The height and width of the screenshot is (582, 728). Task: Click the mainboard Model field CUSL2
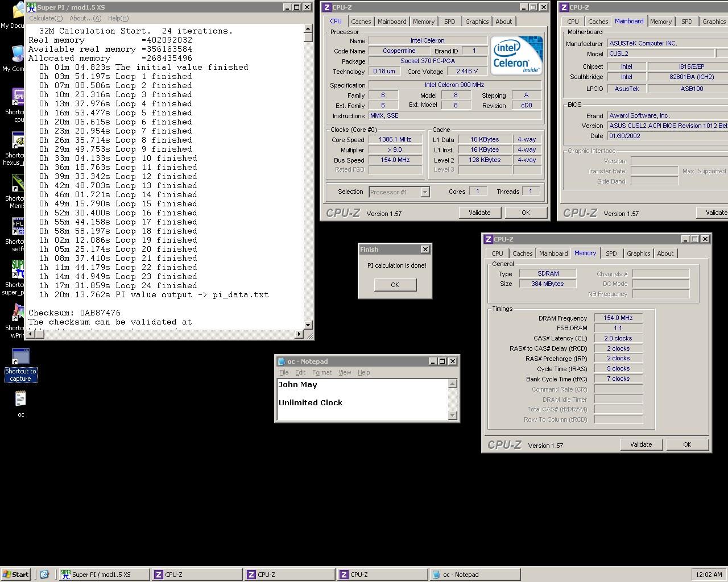pos(661,54)
